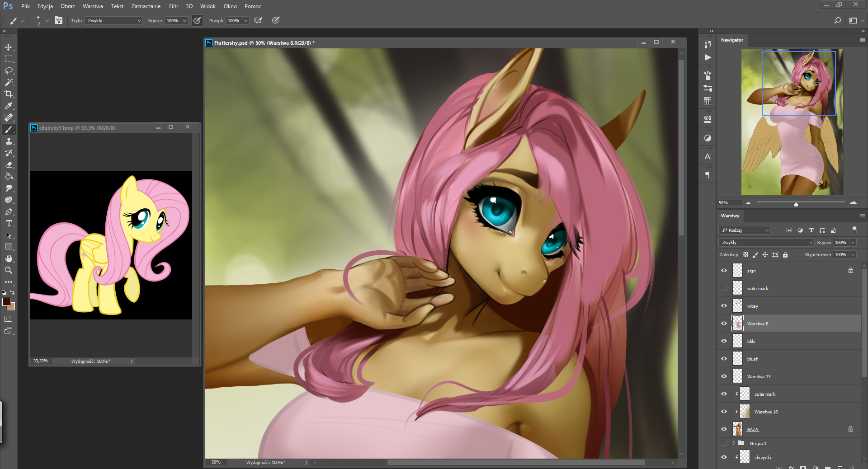
Task: Select the Hand tool
Action: pyautogui.click(x=9, y=258)
